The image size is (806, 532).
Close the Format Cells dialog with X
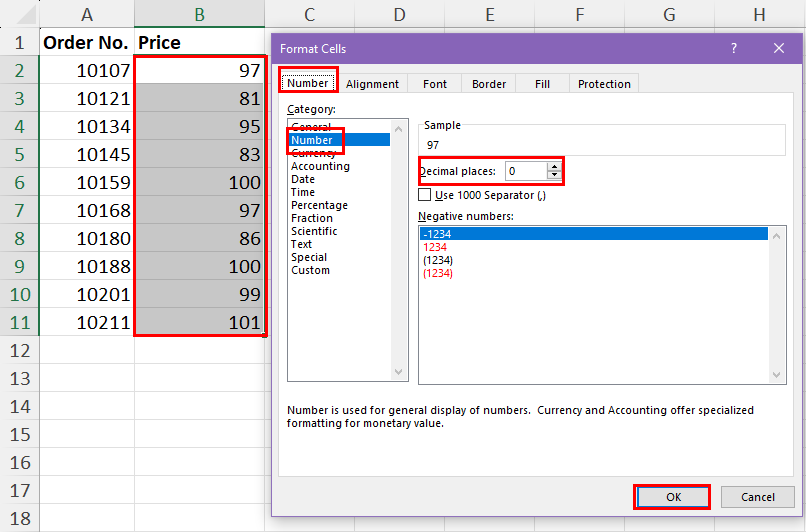pos(779,48)
